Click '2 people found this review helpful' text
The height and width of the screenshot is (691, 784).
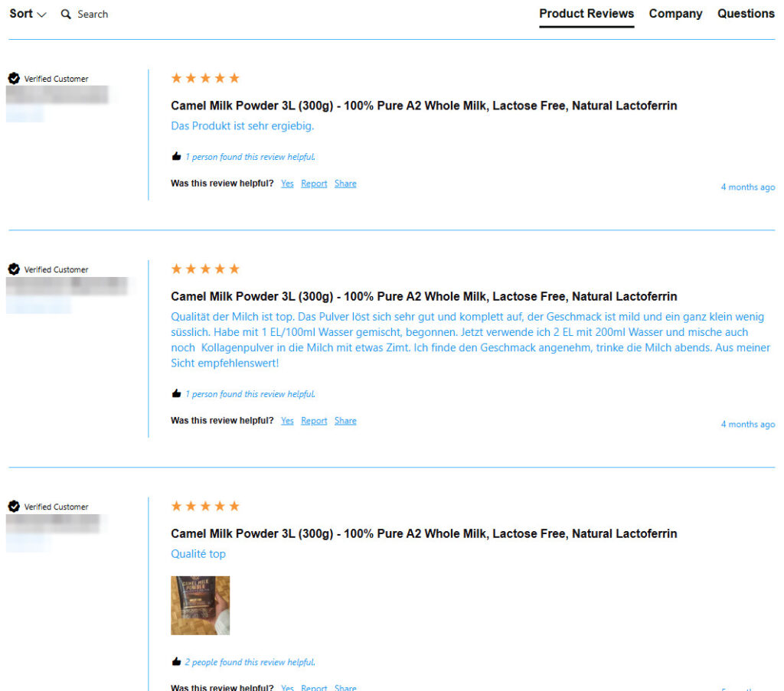[x=250, y=662]
